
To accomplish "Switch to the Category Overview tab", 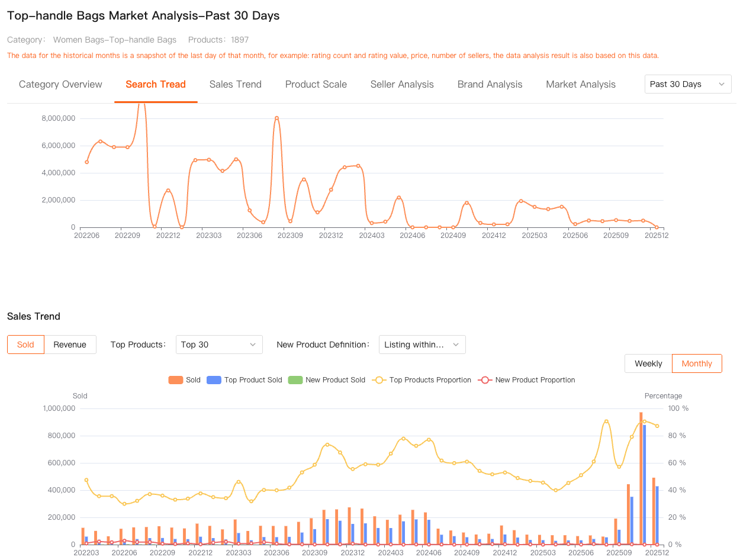I will tap(60, 85).
